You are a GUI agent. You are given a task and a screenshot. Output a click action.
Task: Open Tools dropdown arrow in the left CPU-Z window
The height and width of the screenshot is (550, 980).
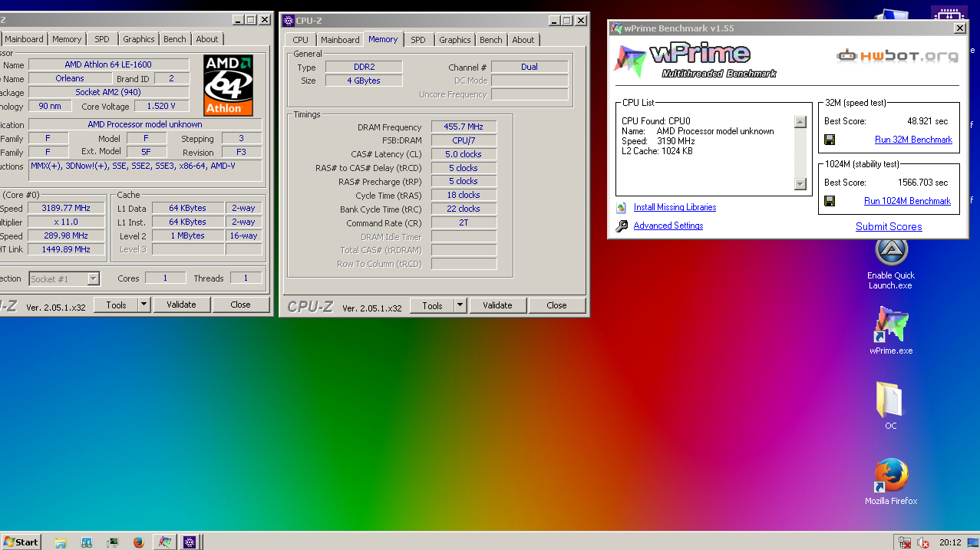[144, 305]
